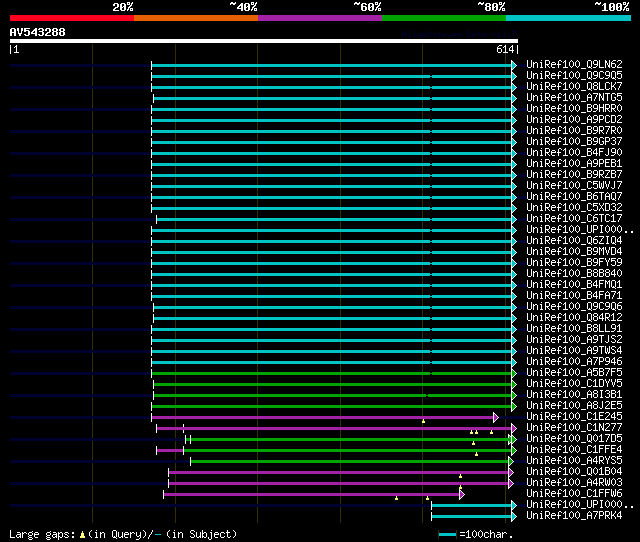Screen dimensions: 640x542
Task: Select label UniRef100_B9MVD4
Action: (574, 252)
